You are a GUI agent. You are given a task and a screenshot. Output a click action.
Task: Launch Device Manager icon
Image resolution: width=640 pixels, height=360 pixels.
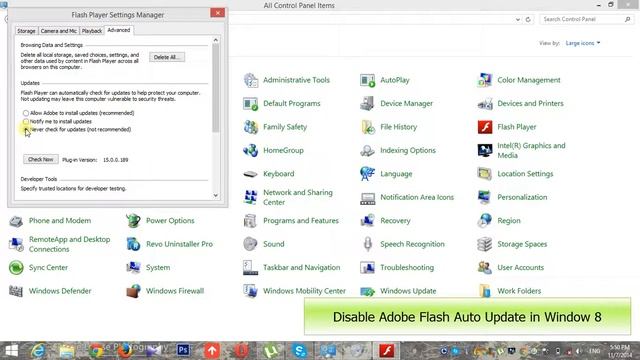(x=367, y=104)
